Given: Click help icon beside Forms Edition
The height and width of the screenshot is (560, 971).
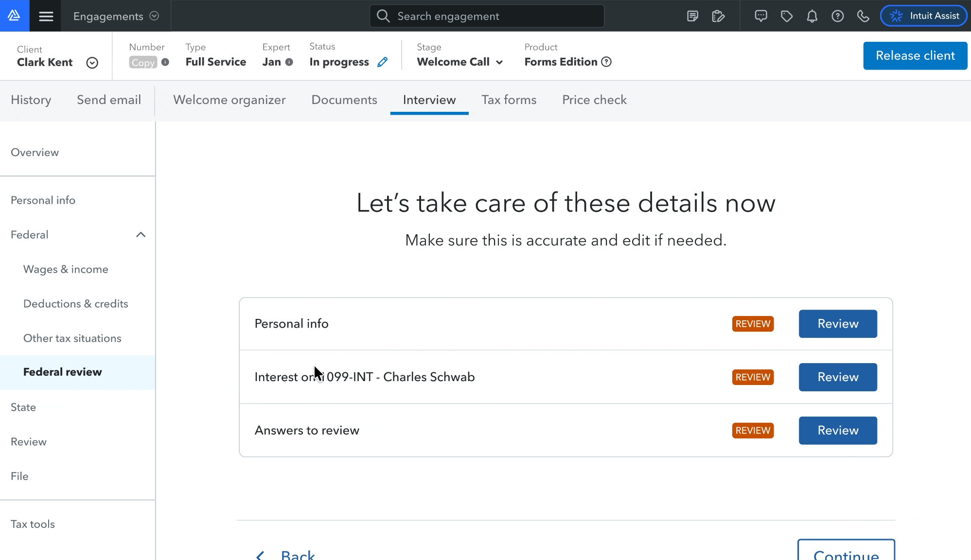Looking at the screenshot, I should point(606,62).
